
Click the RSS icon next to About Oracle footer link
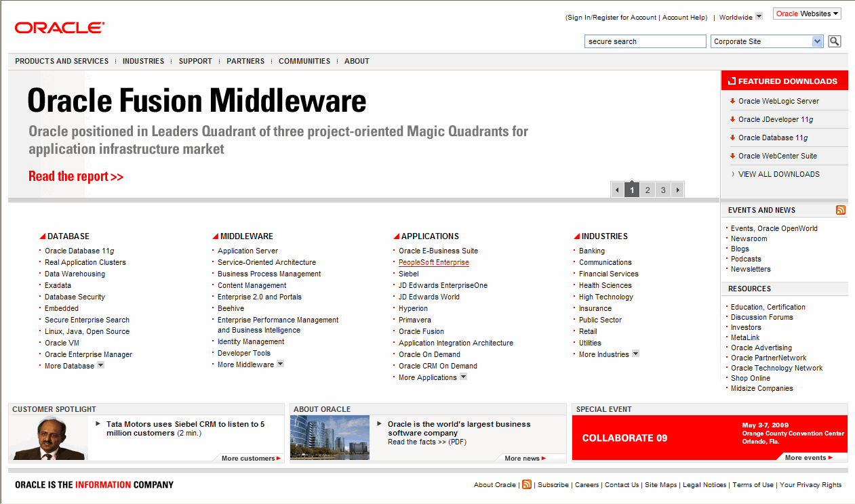click(x=527, y=485)
